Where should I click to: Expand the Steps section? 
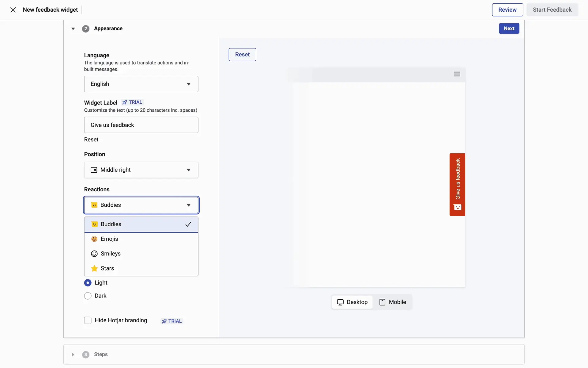click(73, 355)
